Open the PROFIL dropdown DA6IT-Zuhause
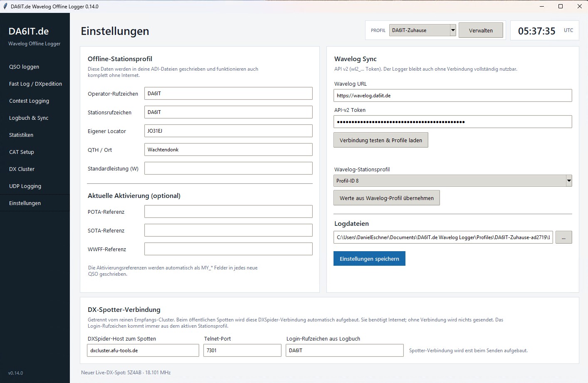The width and height of the screenshot is (588, 383). [x=422, y=30]
